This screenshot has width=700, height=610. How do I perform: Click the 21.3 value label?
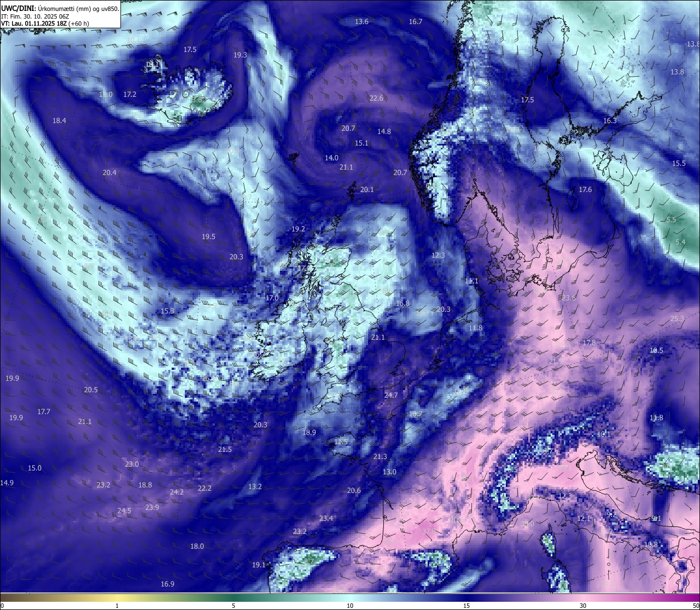(x=380, y=457)
